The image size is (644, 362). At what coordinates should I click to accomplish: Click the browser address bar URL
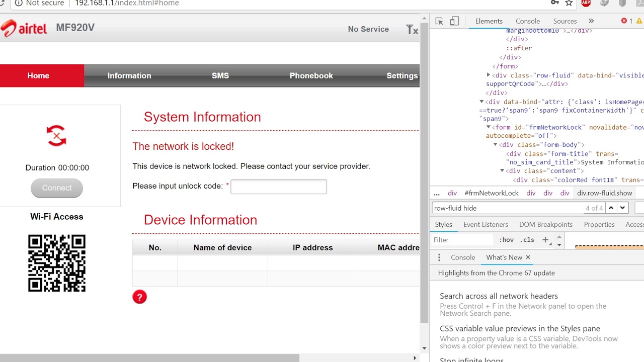(127, 3)
